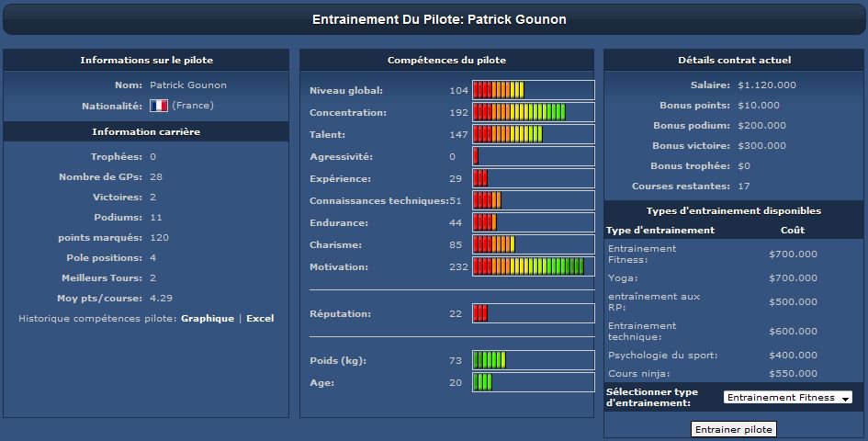Click the Endurance skill bar
This screenshot has height=441, width=868.
(534, 222)
